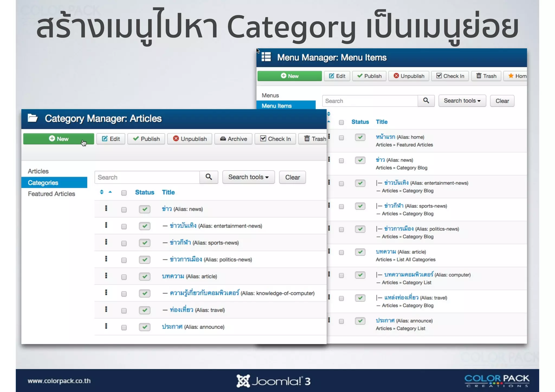
Task: Switch to Menus in Menu Manager sidebar
Action: [270, 95]
